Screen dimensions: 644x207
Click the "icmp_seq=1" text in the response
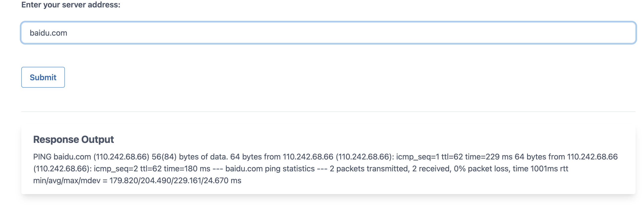(x=418, y=157)
